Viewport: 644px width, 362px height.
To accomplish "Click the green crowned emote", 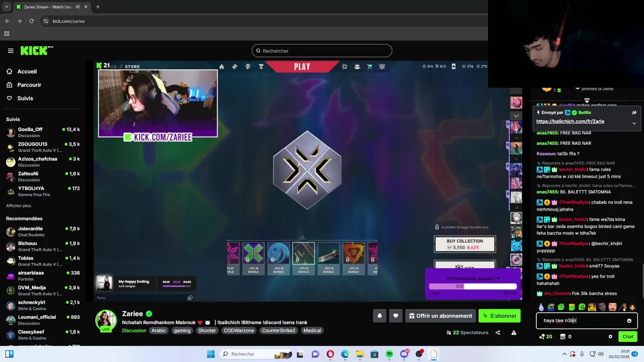I will (572, 307).
